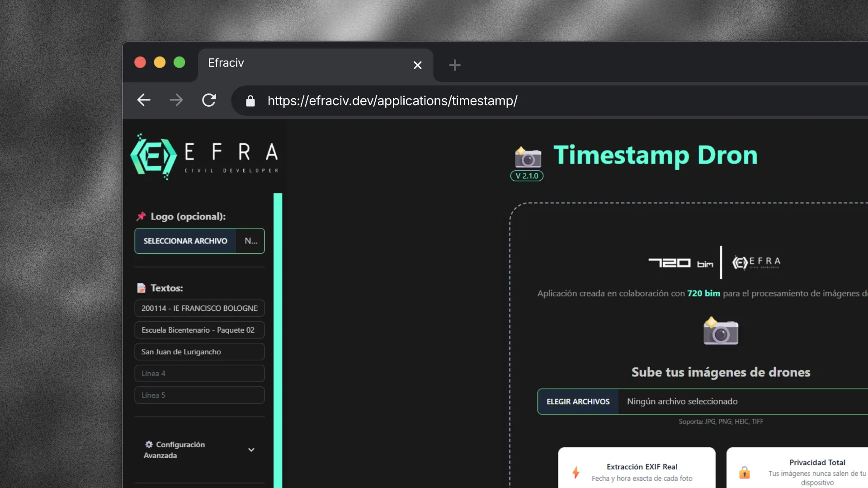Screen dimensions: 868x488
Task: Click the browser back arrow
Action: point(144,100)
